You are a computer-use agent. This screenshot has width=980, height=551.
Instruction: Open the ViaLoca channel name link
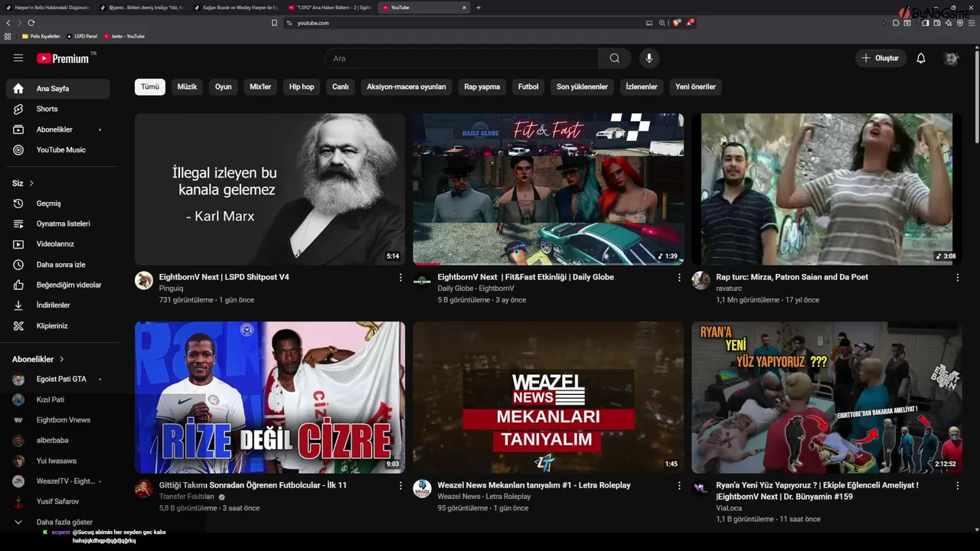pos(729,508)
